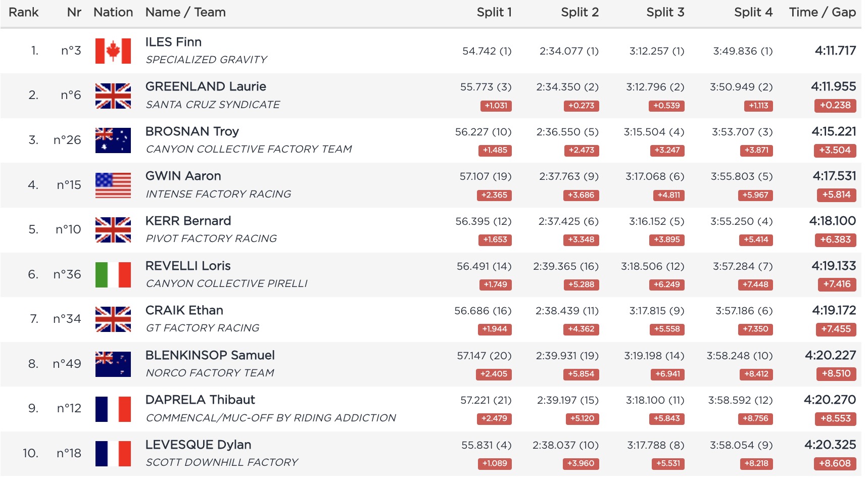Click the Canadian flag beside ILES Finn
The image size is (868, 480).
pyautogui.click(x=113, y=51)
